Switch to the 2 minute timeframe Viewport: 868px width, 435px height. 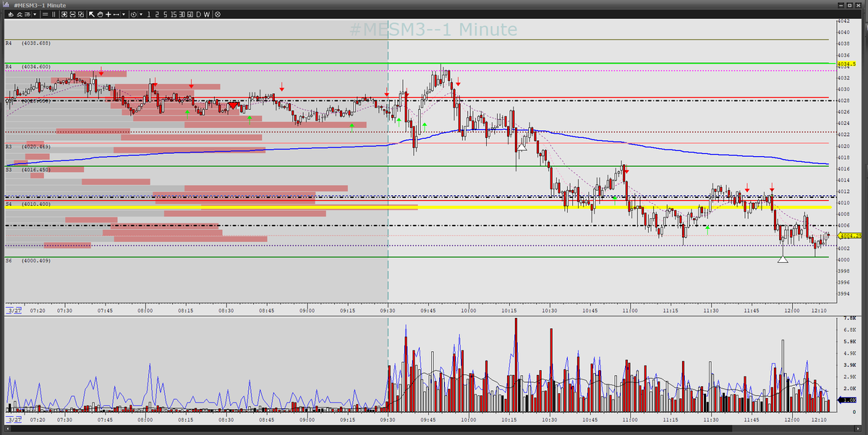[156, 14]
